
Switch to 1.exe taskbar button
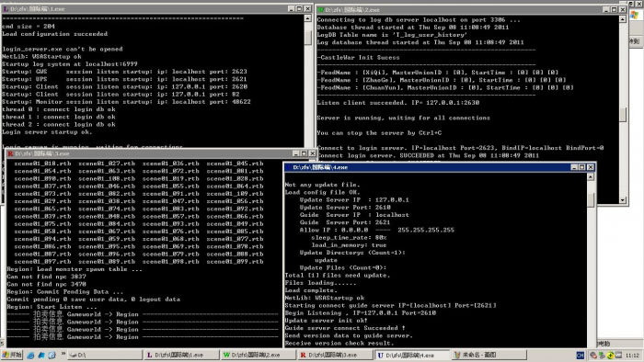[181, 355]
